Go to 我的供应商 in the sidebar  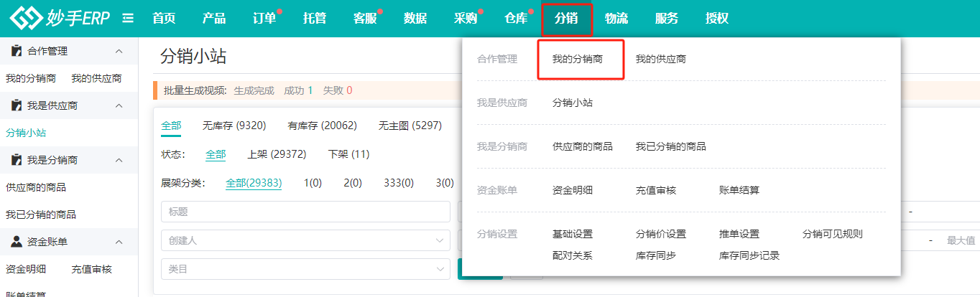click(x=96, y=78)
